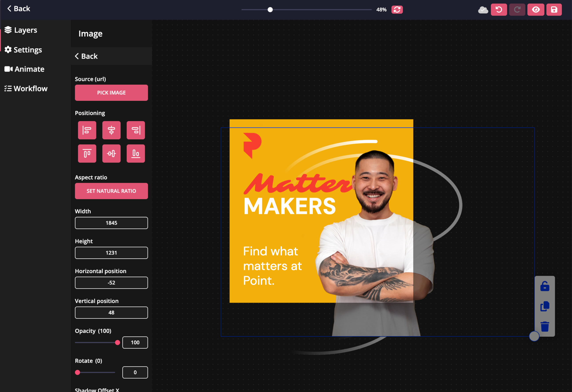Click the Height input field
The image size is (572, 392).
(x=111, y=253)
